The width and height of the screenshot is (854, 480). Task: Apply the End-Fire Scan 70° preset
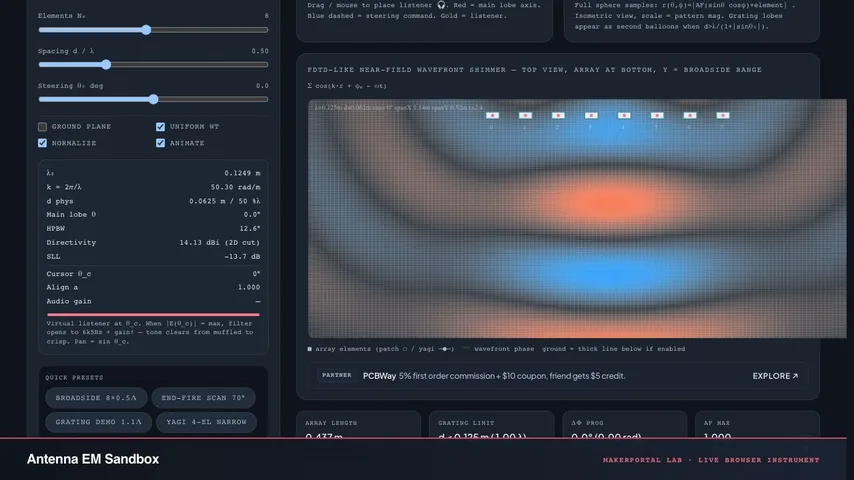point(203,398)
